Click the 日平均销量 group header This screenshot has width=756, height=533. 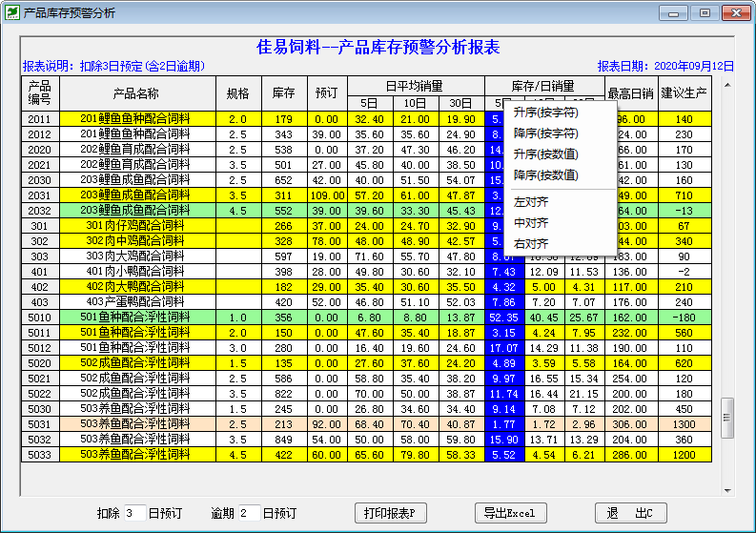[416, 87]
